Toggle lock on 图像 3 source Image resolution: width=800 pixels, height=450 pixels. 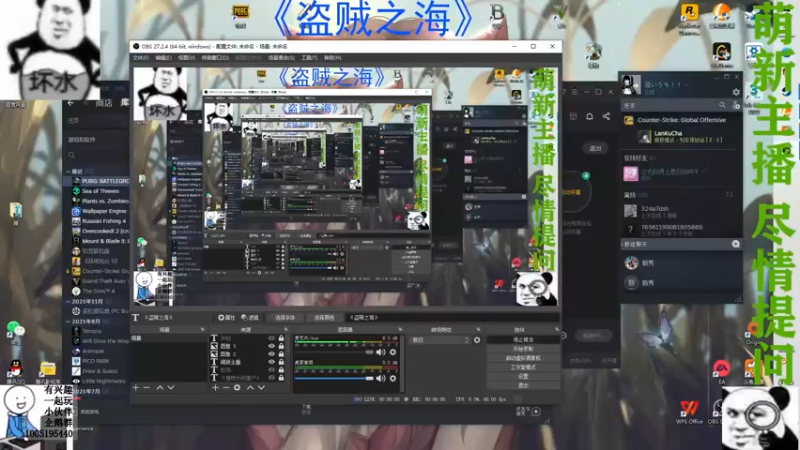pos(281,346)
